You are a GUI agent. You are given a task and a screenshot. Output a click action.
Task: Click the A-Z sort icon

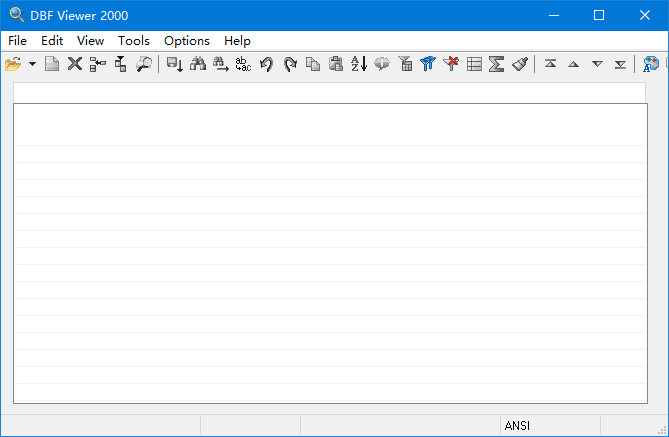(359, 64)
